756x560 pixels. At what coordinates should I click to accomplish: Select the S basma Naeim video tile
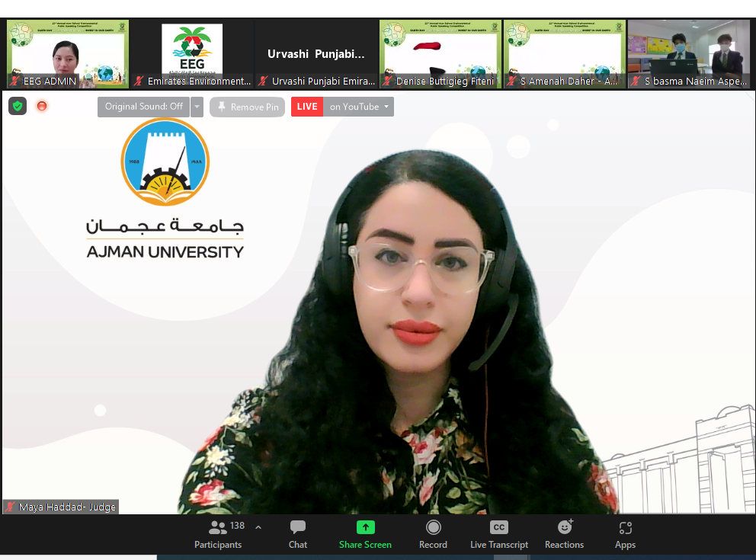(690, 53)
